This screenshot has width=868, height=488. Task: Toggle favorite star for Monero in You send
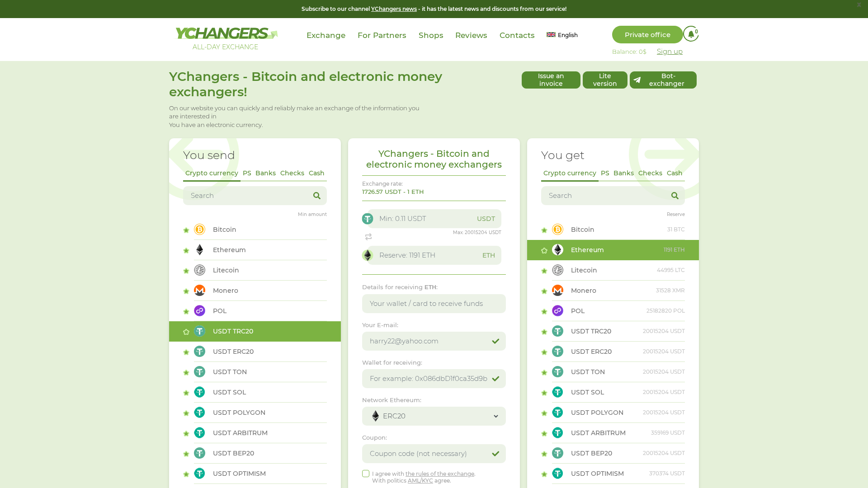click(186, 291)
